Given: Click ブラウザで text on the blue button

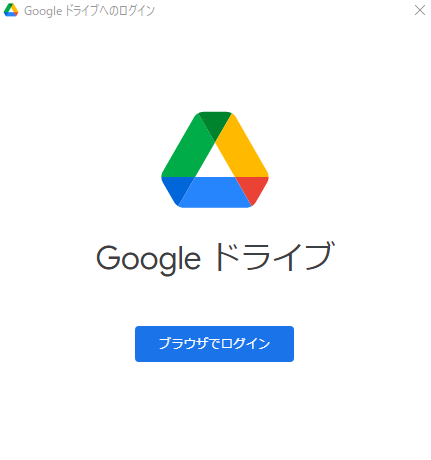Looking at the screenshot, I should point(189,344).
